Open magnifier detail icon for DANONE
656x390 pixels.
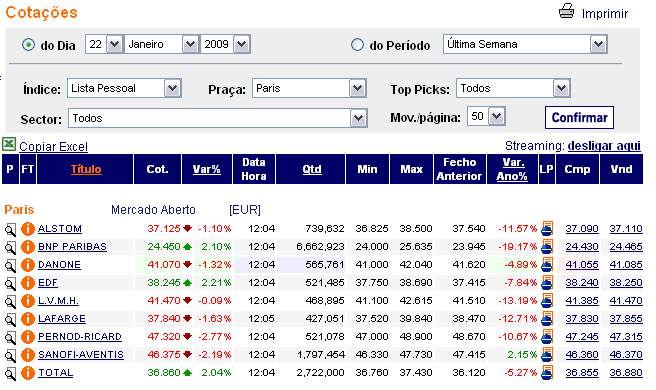(10, 266)
